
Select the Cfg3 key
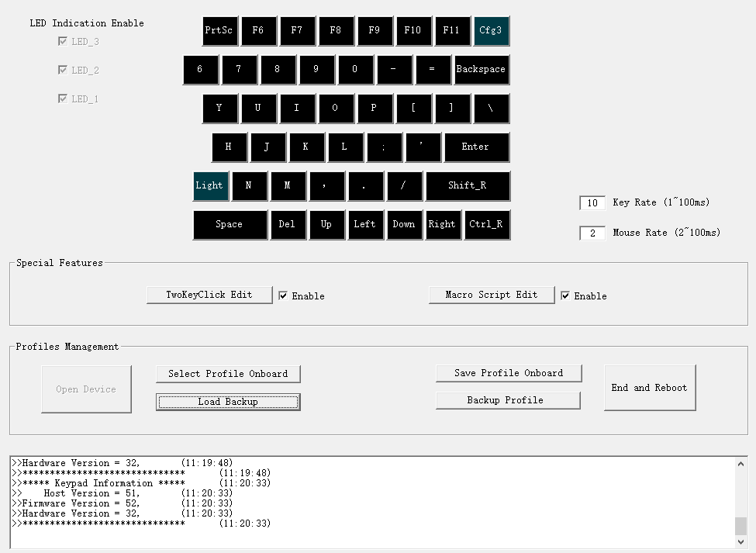(492, 31)
